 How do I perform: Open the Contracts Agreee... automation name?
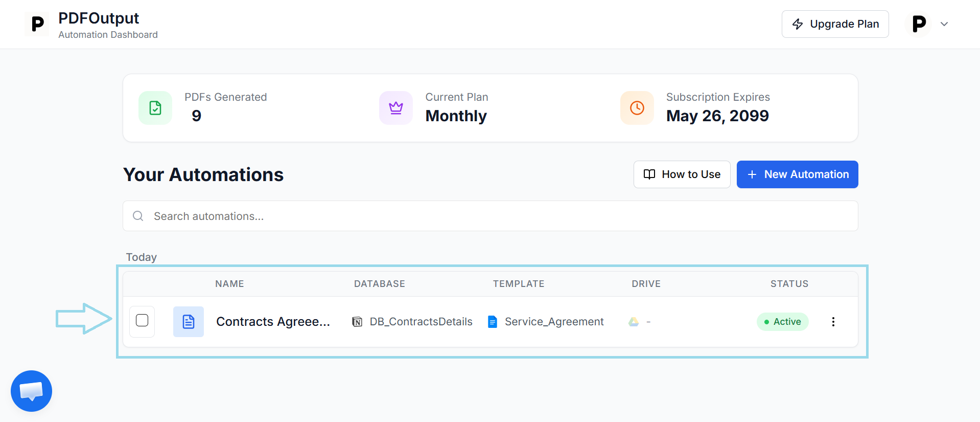pyautogui.click(x=273, y=322)
